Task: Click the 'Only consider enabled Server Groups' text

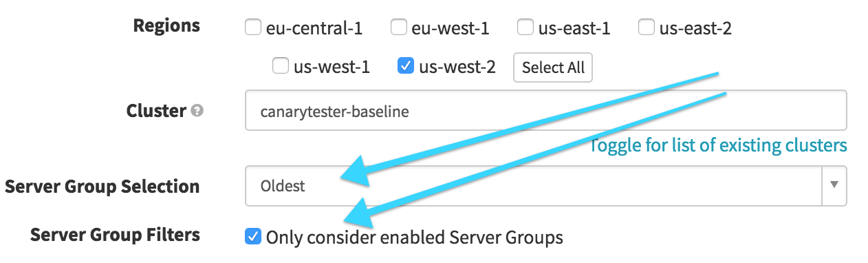Action: click(415, 238)
